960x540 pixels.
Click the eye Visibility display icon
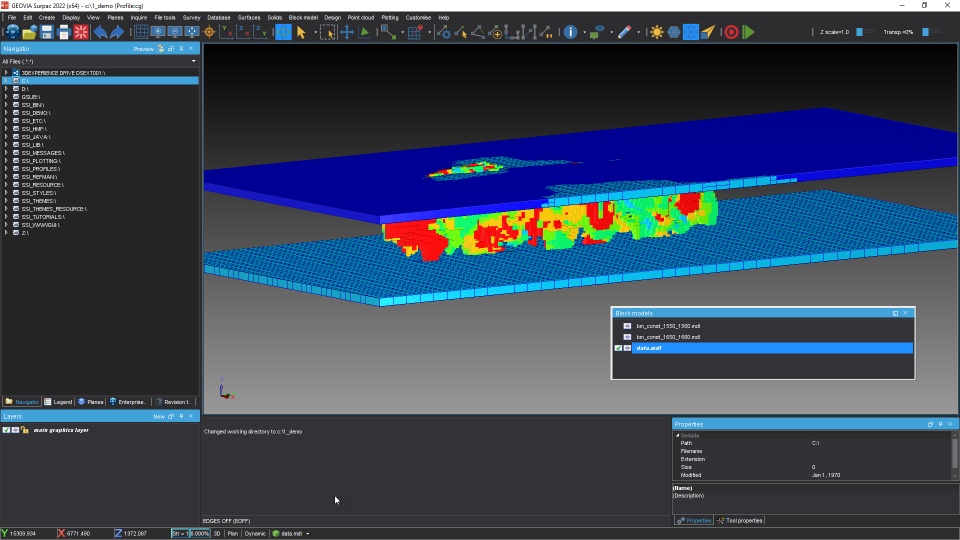(x=597, y=32)
